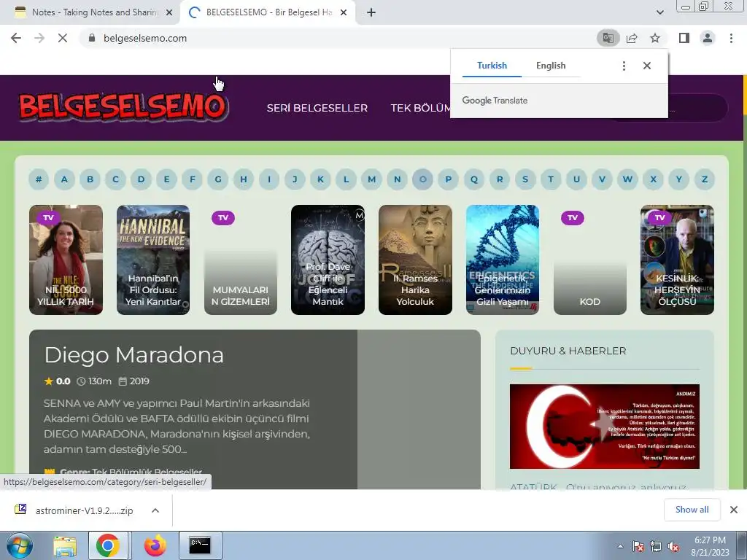The height and width of the screenshot is (560, 747).
Task: Open Firefox from the taskbar
Action: [155, 545]
